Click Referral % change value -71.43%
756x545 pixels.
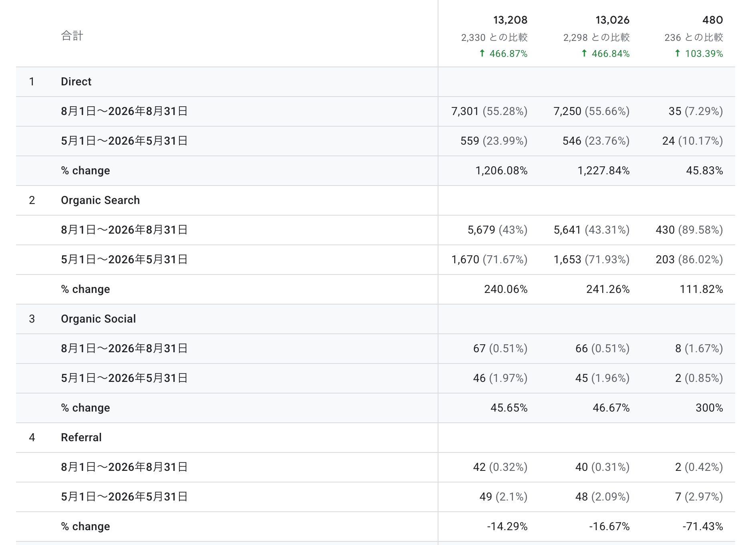pyautogui.click(x=703, y=527)
